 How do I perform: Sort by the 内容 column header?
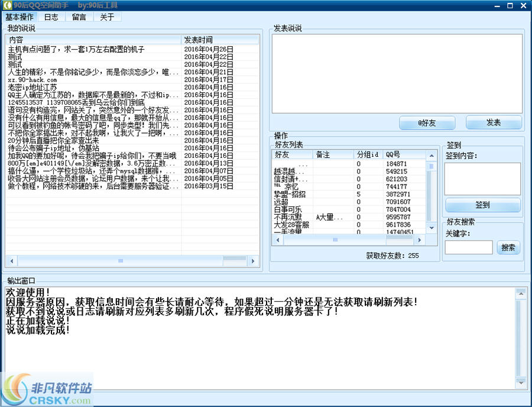click(93, 40)
